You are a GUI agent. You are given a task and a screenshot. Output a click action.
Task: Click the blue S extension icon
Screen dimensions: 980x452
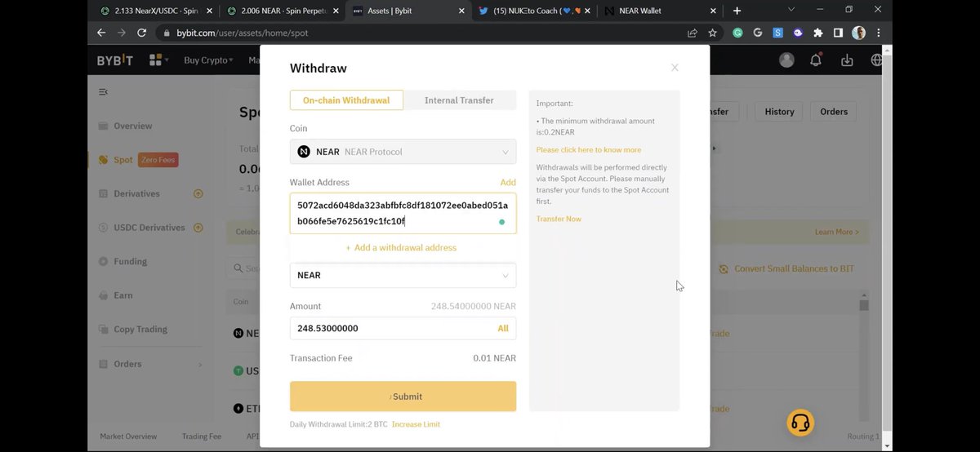777,33
